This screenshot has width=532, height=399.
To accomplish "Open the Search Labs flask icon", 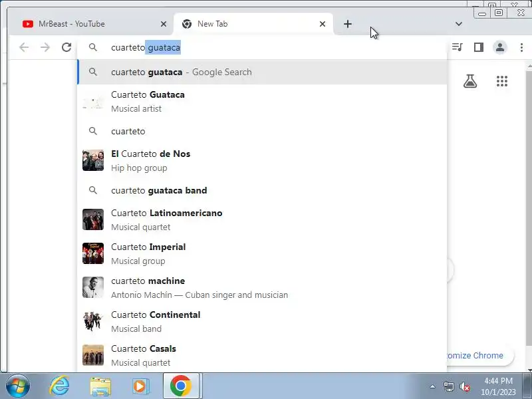I will (x=470, y=81).
